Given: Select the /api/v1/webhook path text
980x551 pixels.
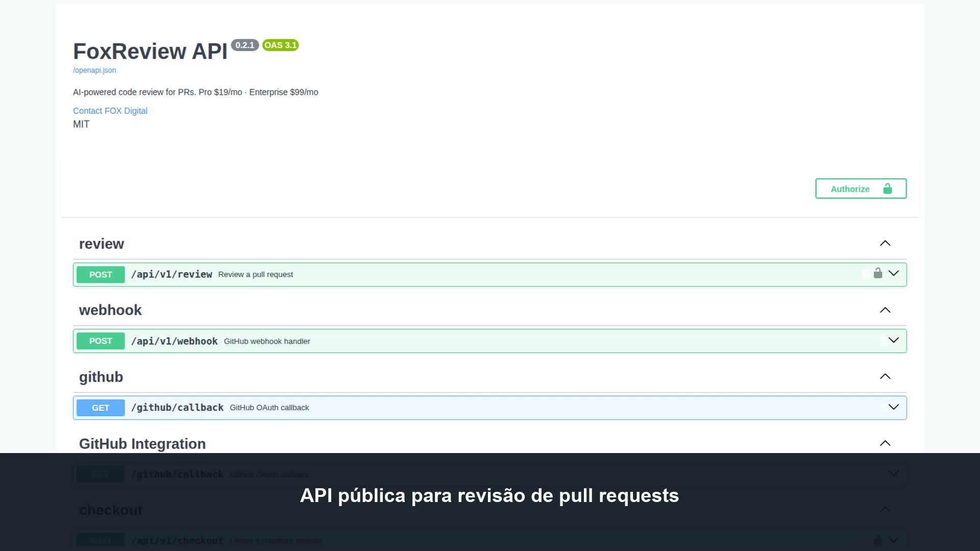Looking at the screenshot, I should pos(175,341).
